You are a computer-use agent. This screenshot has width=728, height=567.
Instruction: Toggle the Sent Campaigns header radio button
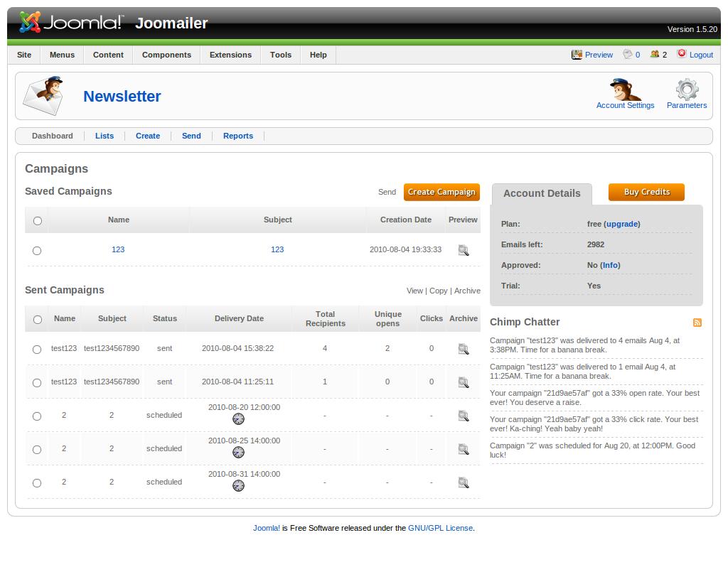38,320
